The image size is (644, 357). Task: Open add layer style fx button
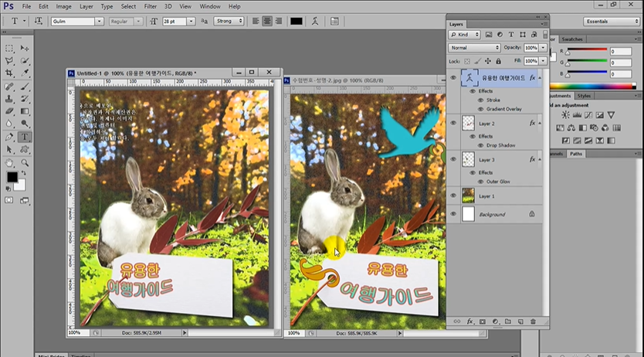pyautogui.click(x=469, y=321)
